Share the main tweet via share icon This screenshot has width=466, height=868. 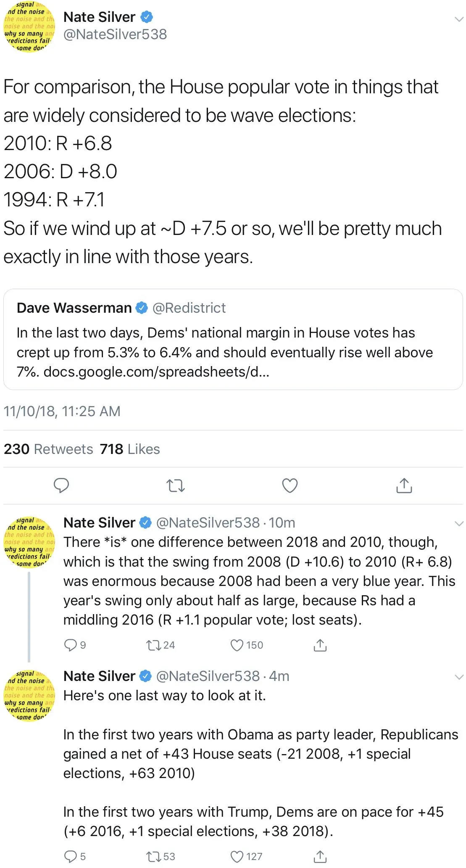(404, 485)
